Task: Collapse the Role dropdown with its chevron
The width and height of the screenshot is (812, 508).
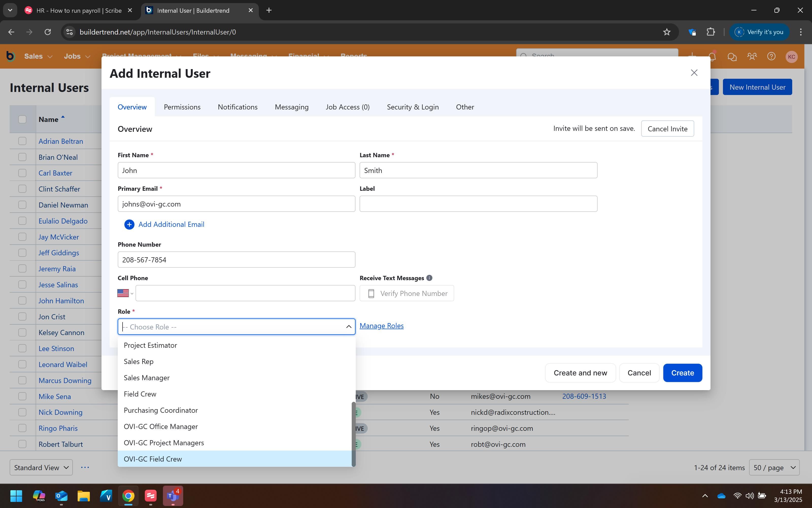Action: click(x=349, y=327)
